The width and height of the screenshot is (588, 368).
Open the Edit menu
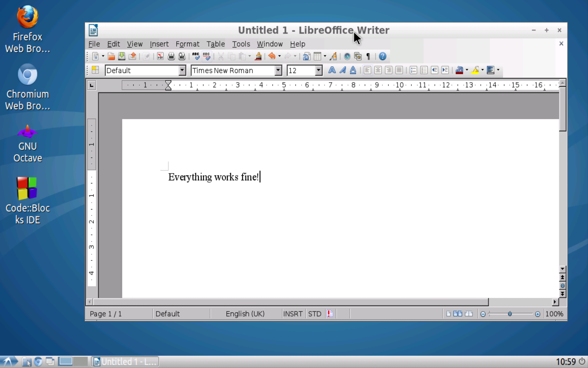click(113, 44)
